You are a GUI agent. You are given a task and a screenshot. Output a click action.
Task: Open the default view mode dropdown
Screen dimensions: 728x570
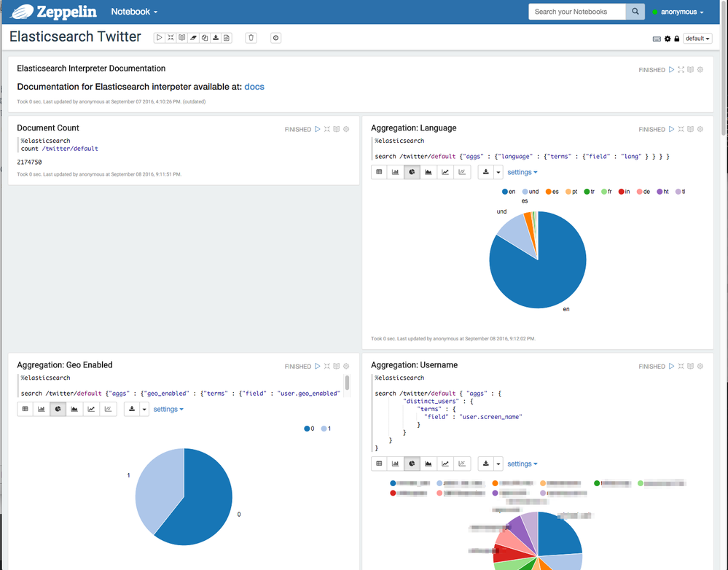[x=697, y=39]
